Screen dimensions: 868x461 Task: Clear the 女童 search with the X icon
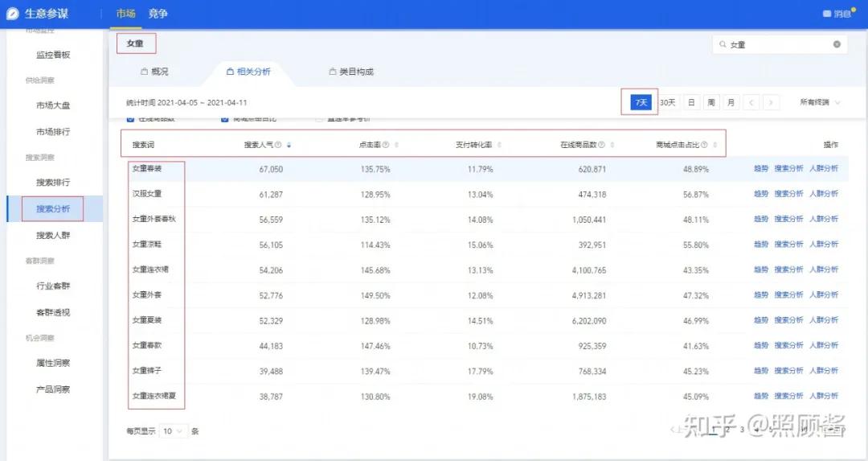(x=837, y=44)
